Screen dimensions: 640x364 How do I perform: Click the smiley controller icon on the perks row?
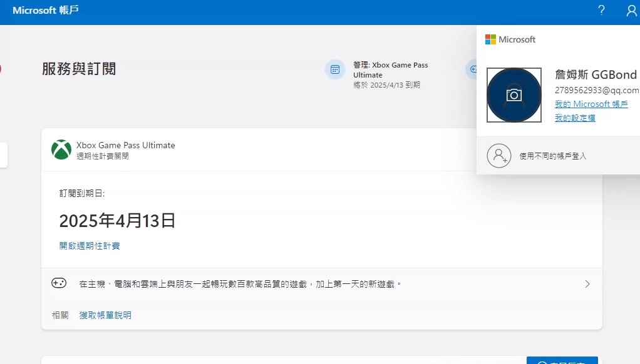click(x=59, y=283)
